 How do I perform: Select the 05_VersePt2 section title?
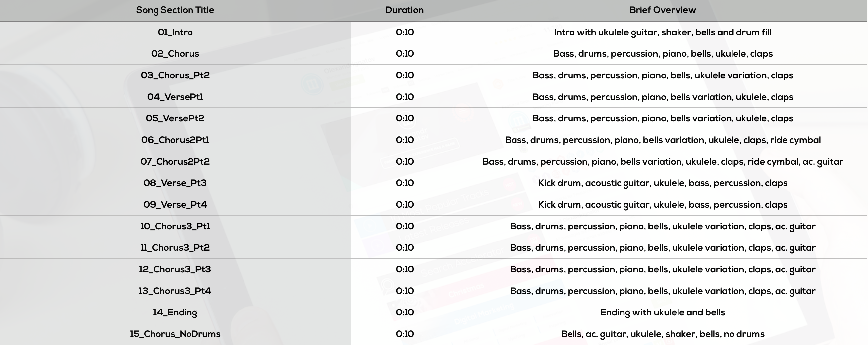(x=175, y=118)
